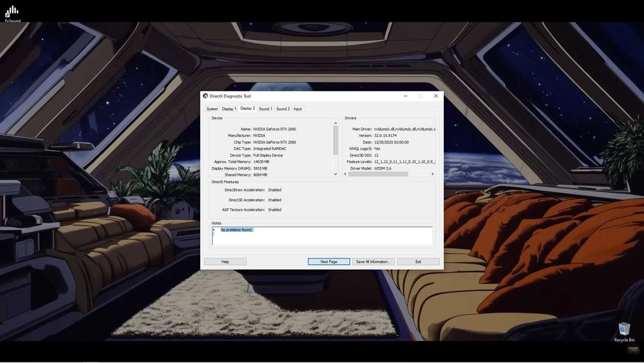Click the Chip Type value 'NVIDIA GeForce RTX 2060'
This screenshot has width=644, height=363.
tap(274, 142)
